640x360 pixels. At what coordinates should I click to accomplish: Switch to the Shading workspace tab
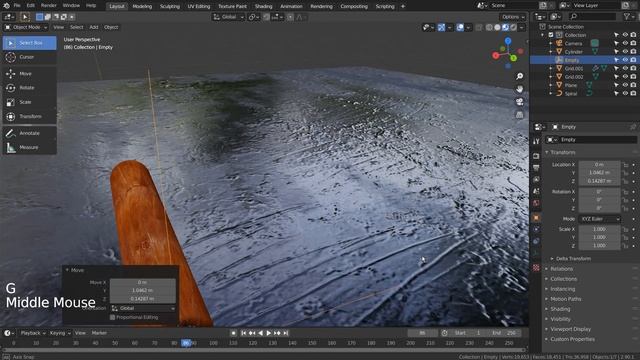[263, 6]
